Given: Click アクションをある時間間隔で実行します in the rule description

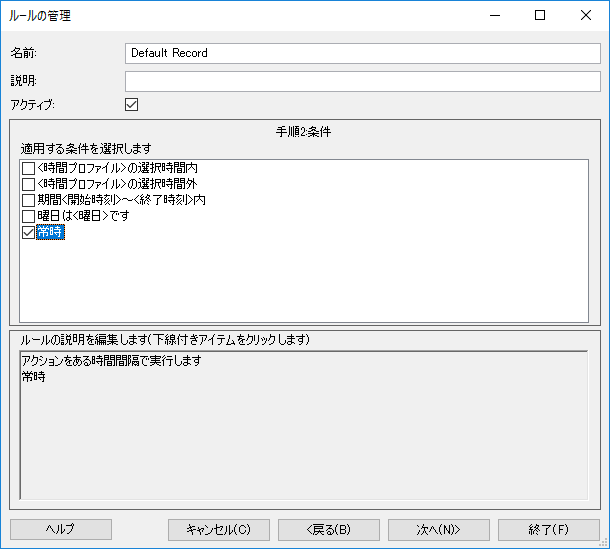Looking at the screenshot, I should [112, 361].
